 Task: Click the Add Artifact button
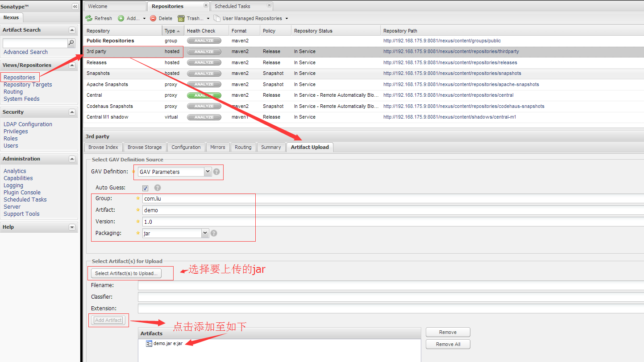coord(108,320)
